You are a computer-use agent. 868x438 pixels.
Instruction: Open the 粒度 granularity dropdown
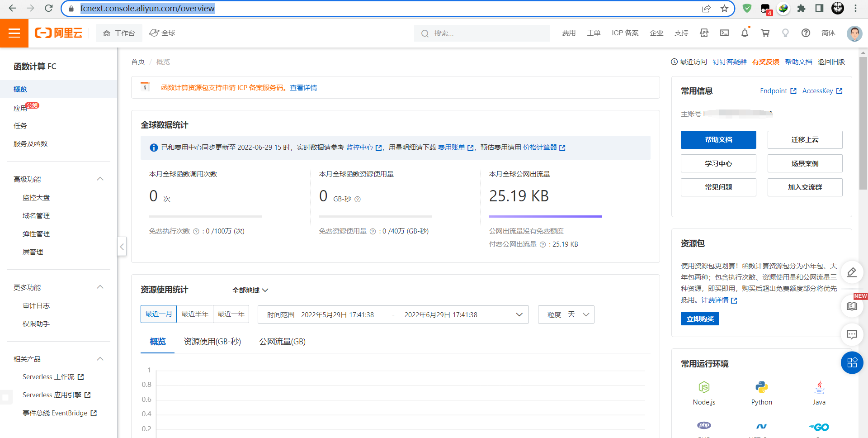point(566,314)
